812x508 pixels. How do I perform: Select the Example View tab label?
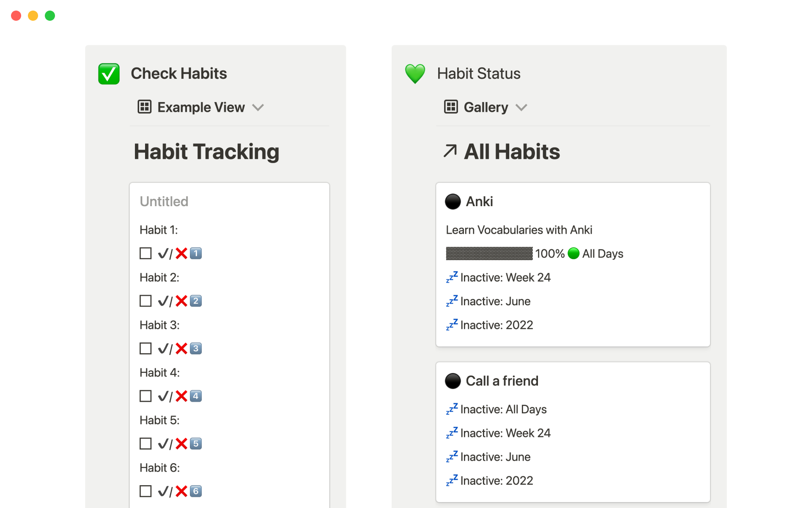click(201, 108)
